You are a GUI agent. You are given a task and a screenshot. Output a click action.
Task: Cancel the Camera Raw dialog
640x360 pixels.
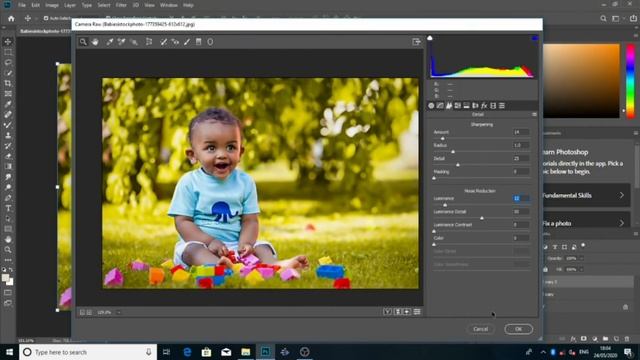[x=480, y=329]
